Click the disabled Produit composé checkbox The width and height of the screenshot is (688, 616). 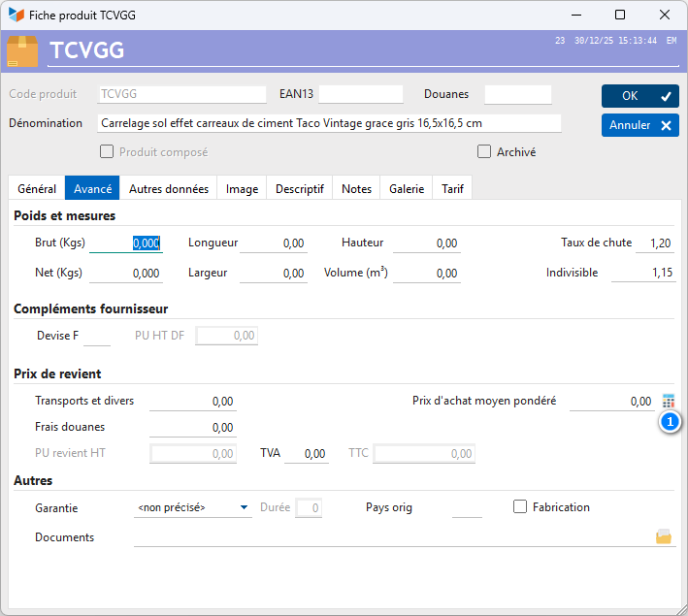(x=107, y=151)
